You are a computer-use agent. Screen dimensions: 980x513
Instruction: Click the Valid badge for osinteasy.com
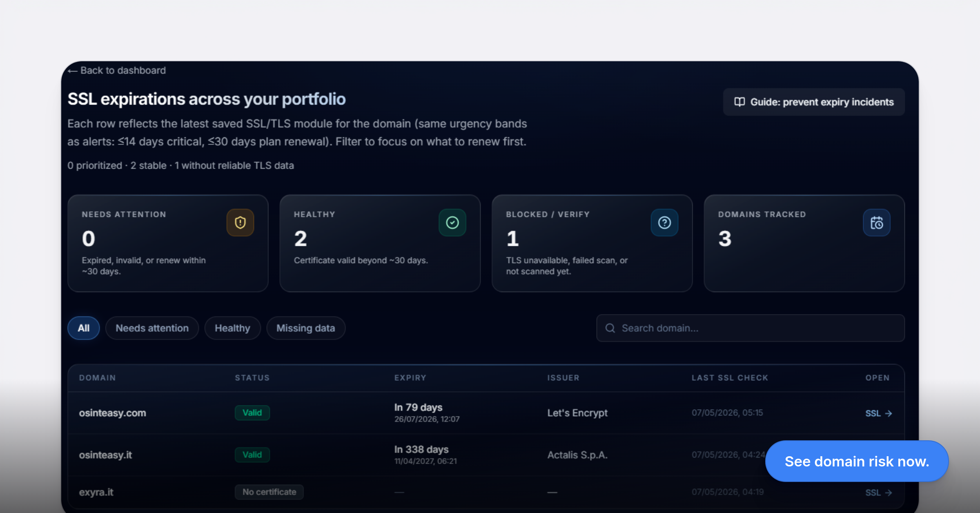pos(252,413)
